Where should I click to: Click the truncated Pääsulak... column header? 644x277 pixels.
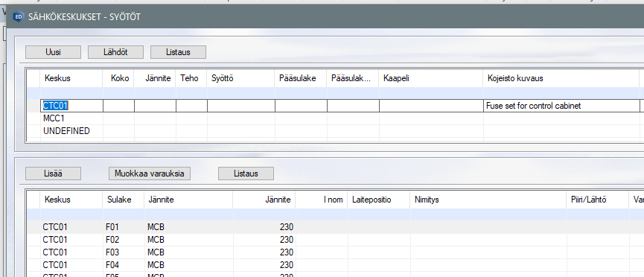(x=353, y=78)
